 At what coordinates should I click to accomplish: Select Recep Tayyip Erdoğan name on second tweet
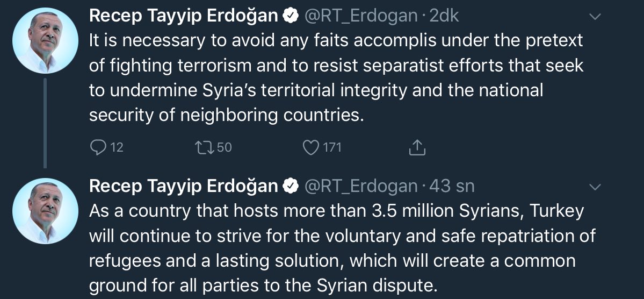[x=184, y=186]
